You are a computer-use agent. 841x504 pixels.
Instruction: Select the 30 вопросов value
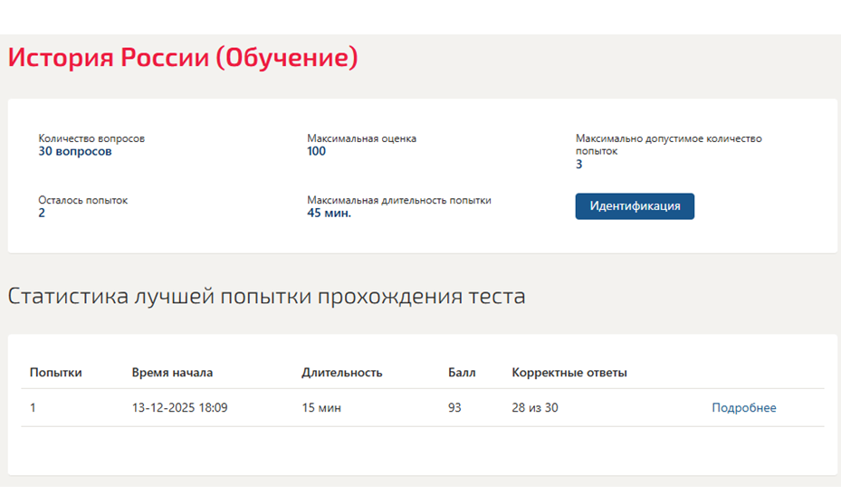(x=75, y=151)
